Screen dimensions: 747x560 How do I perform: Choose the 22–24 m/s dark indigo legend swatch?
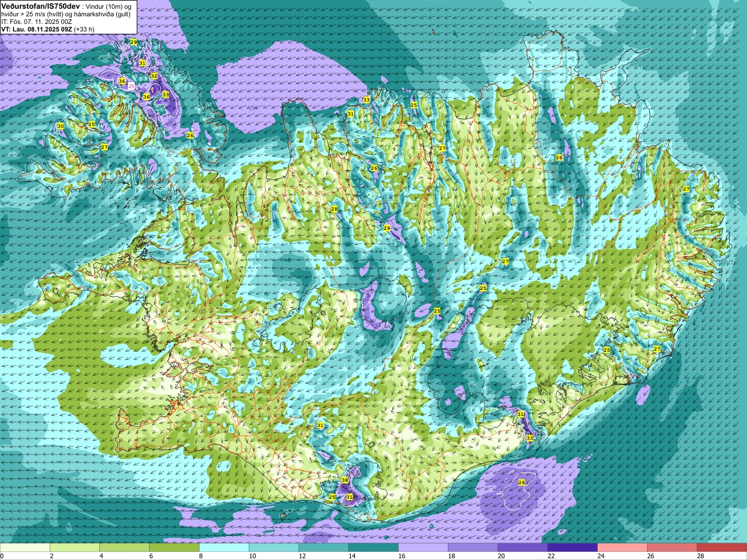click(x=573, y=548)
